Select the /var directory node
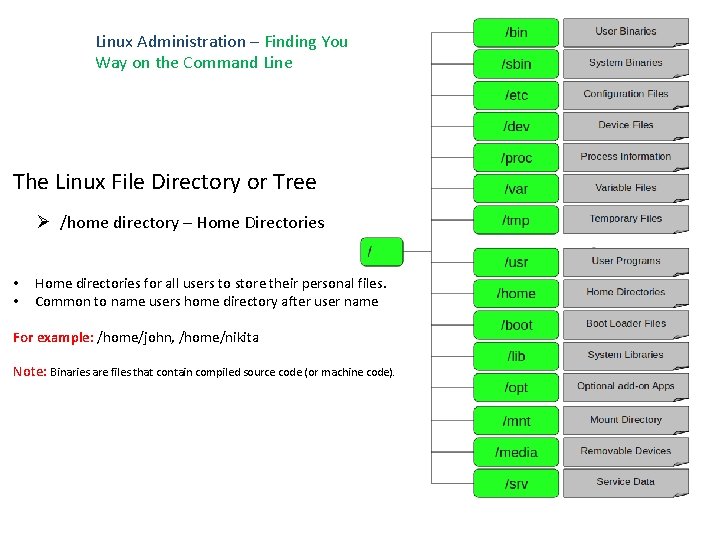The width and height of the screenshot is (720, 540). coord(516,189)
